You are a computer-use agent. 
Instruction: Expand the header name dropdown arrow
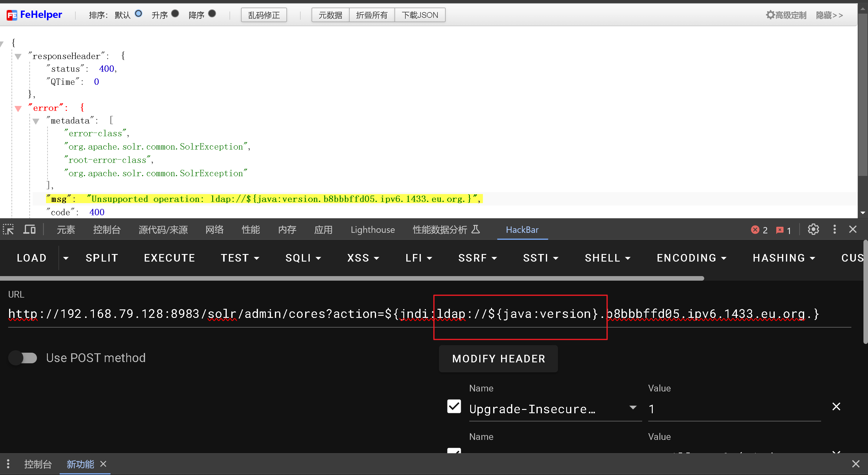(633, 407)
